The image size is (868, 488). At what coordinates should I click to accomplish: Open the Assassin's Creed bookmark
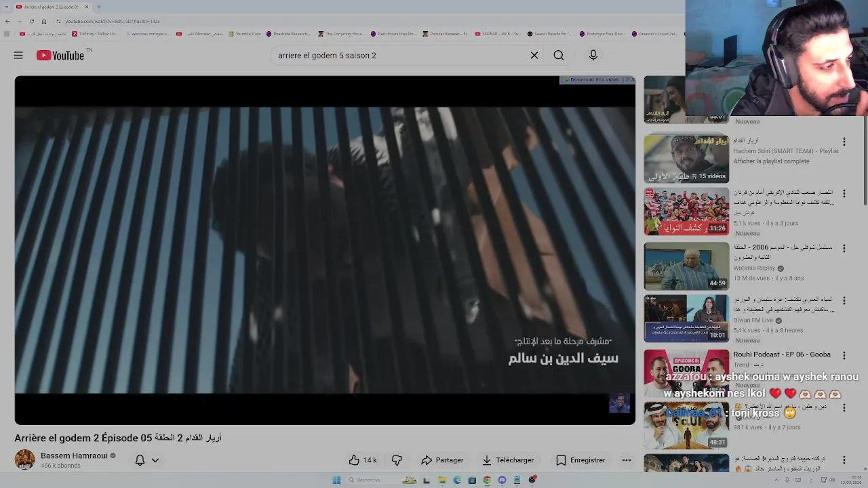coord(654,34)
